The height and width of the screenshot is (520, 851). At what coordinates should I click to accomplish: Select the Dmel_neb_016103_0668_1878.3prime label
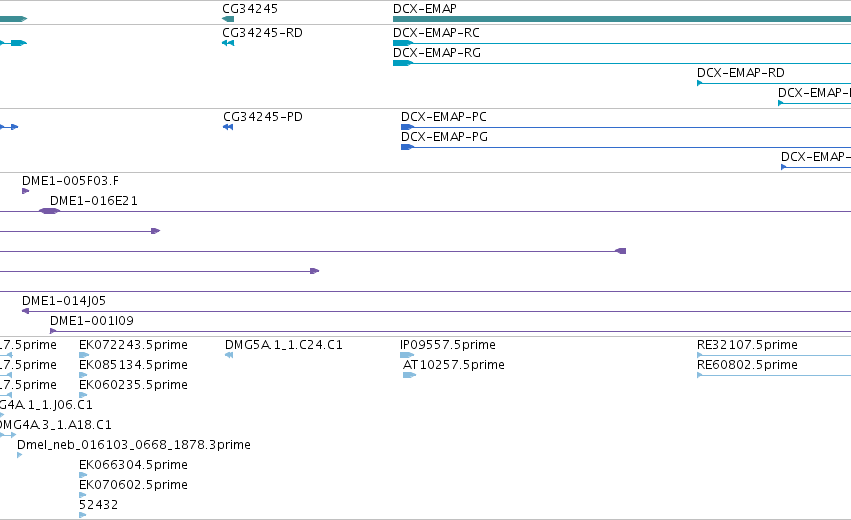[134, 445]
